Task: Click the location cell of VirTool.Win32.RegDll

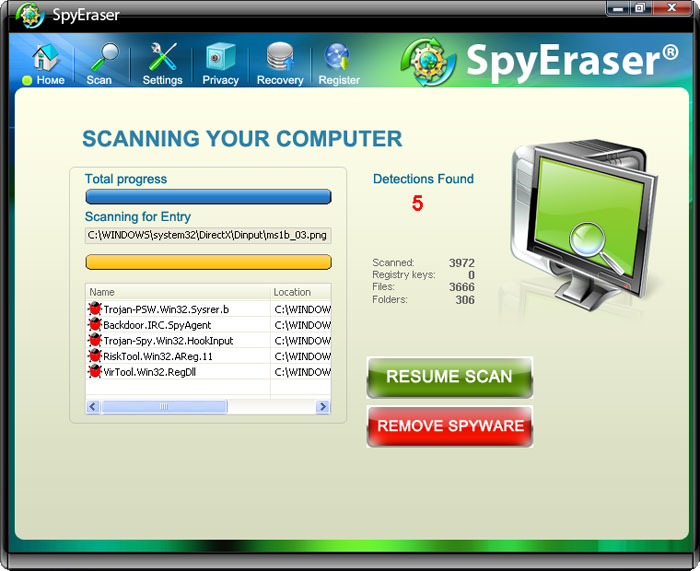Action: (x=301, y=372)
